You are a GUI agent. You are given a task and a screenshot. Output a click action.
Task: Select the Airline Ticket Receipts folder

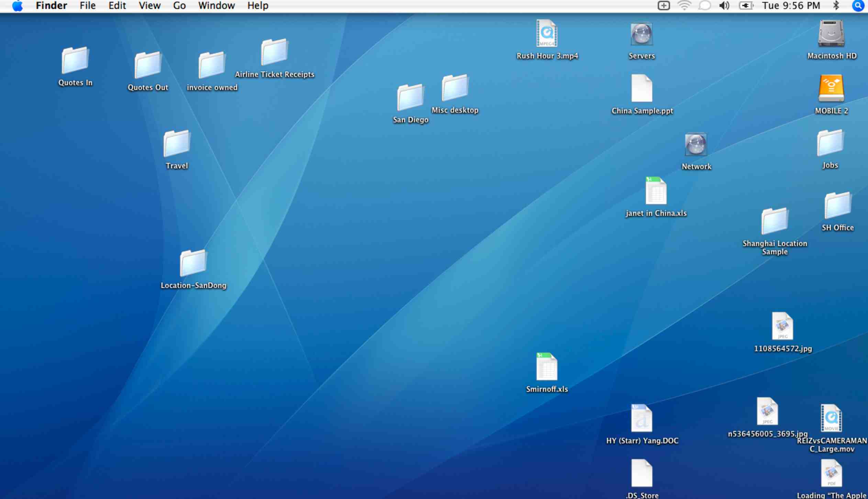tap(274, 52)
